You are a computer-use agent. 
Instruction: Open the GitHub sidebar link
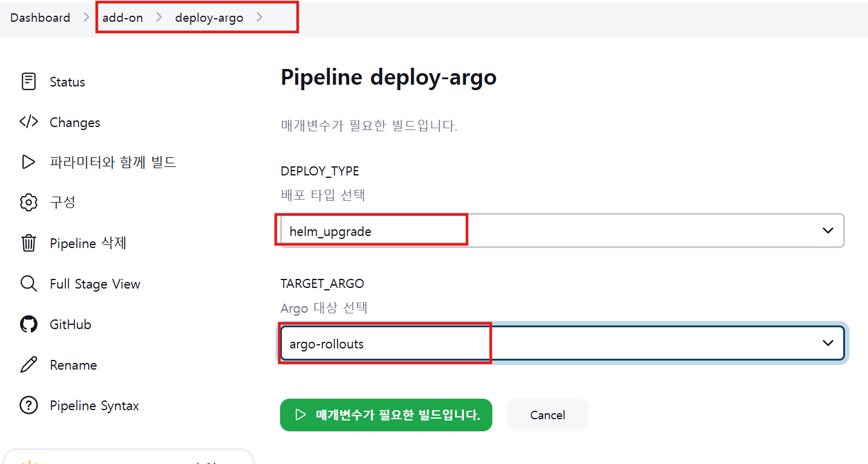(70, 324)
